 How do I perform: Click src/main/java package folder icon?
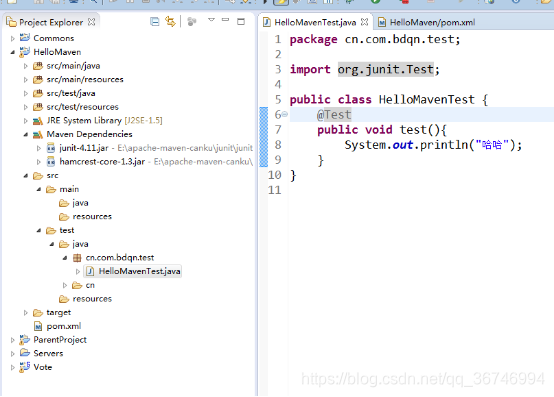[38, 66]
